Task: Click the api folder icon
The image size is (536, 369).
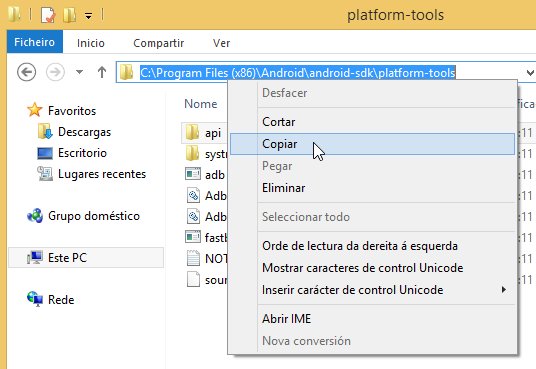Action: pos(192,132)
